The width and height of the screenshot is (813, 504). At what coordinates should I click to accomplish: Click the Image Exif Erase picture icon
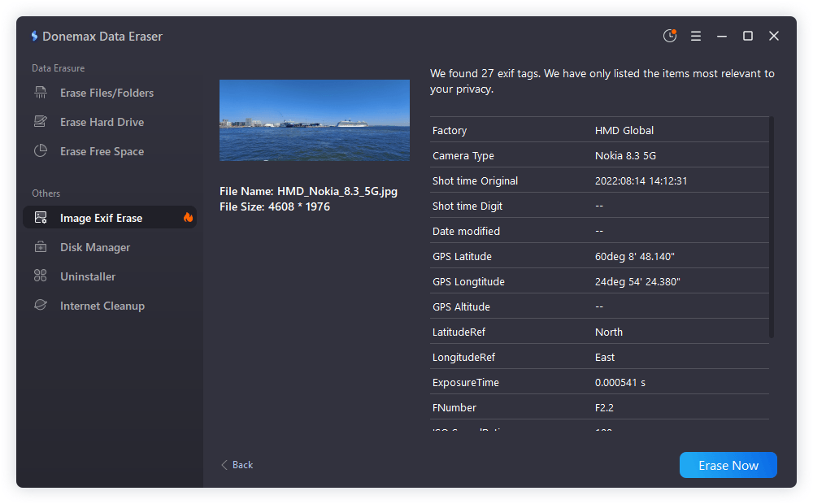coord(41,218)
